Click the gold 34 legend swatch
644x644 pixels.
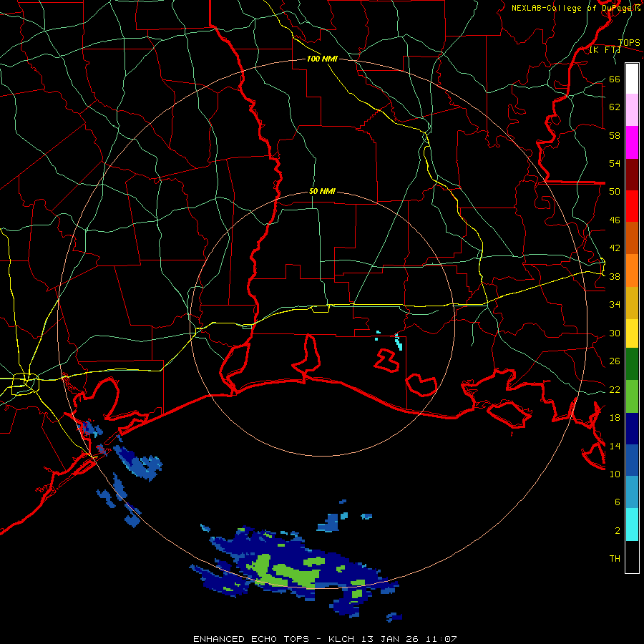(632, 303)
